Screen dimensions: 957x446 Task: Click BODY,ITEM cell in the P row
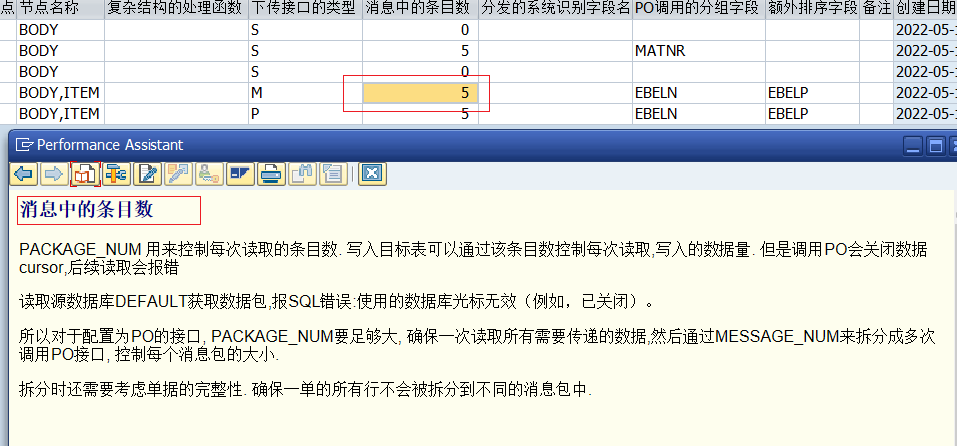[60, 113]
